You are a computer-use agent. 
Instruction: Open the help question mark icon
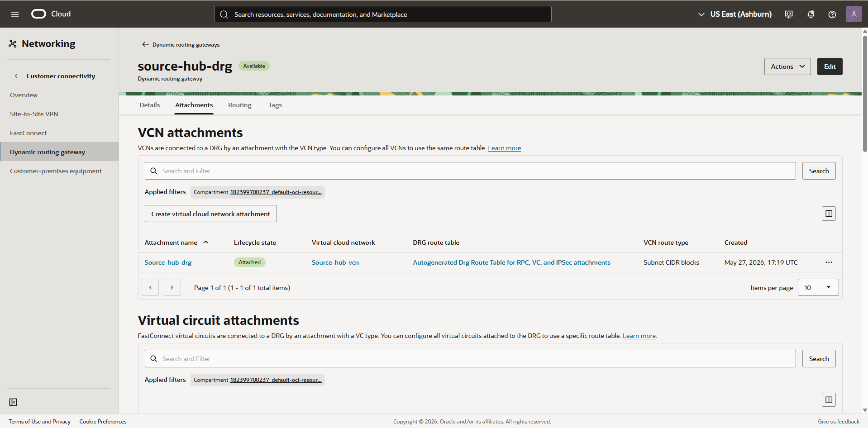point(832,14)
